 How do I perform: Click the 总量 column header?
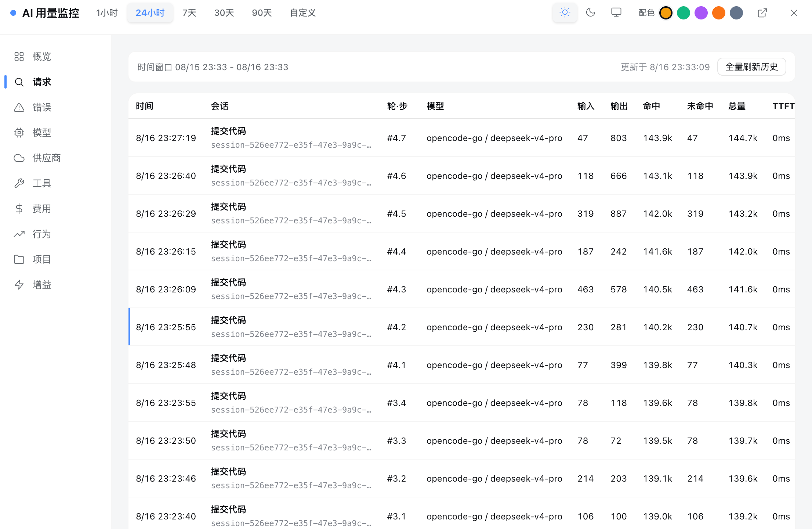pos(737,106)
